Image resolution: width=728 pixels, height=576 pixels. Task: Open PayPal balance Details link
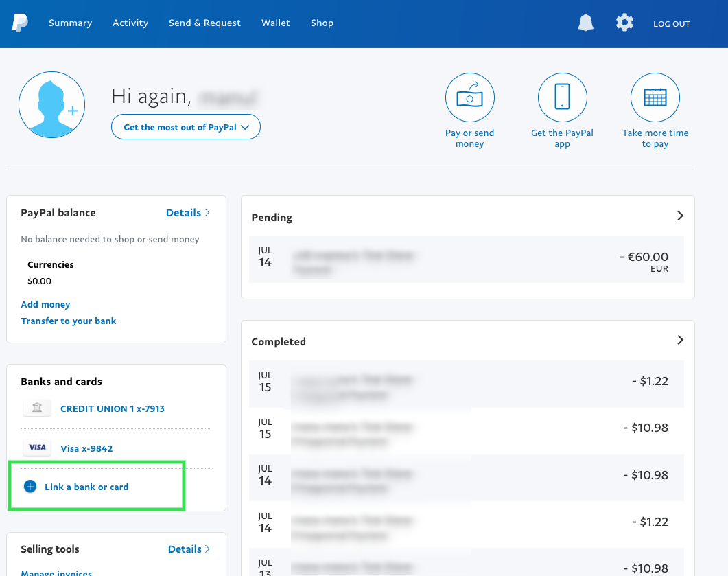[188, 213]
